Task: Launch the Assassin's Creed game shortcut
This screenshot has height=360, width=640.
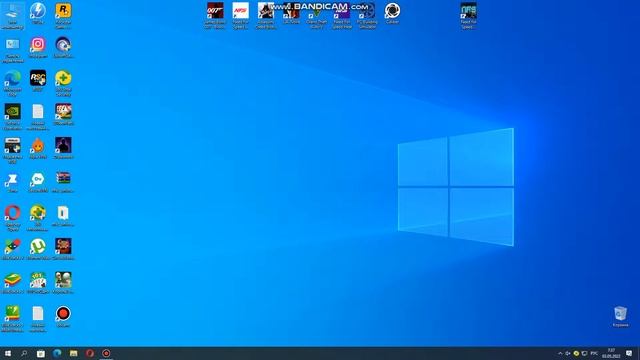Action: tap(266, 16)
